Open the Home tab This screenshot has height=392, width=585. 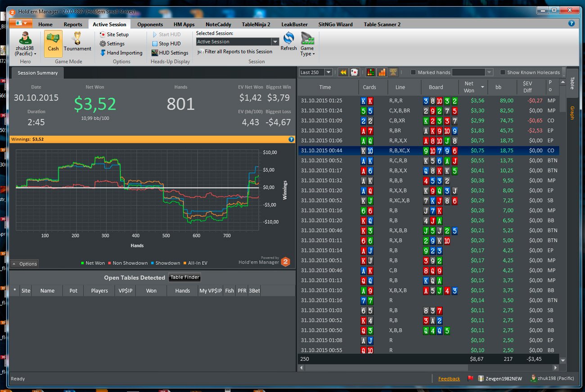(45, 24)
